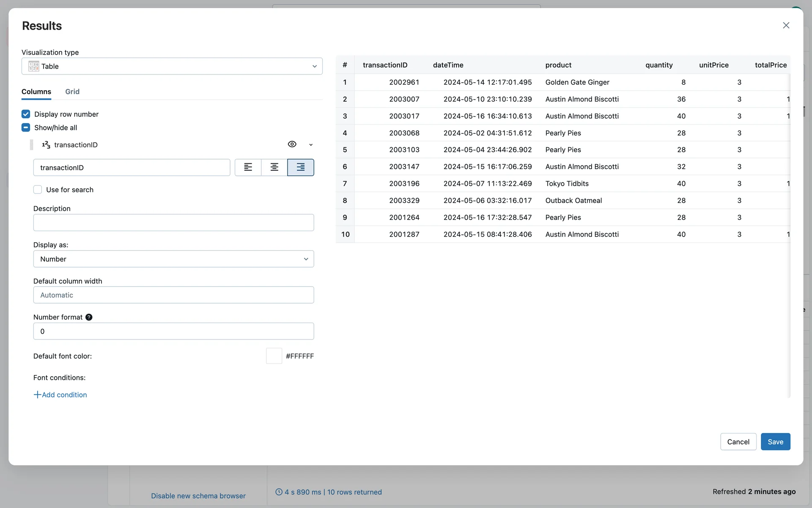This screenshot has width=812, height=508.
Task: Click the Cancel button
Action: click(x=738, y=442)
